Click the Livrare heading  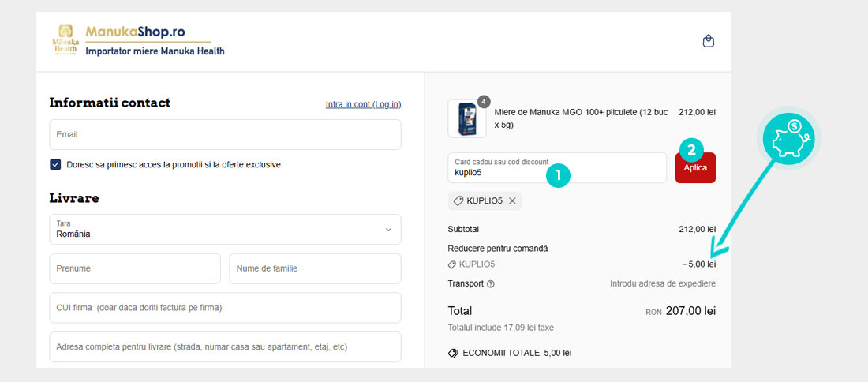(74, 198)
